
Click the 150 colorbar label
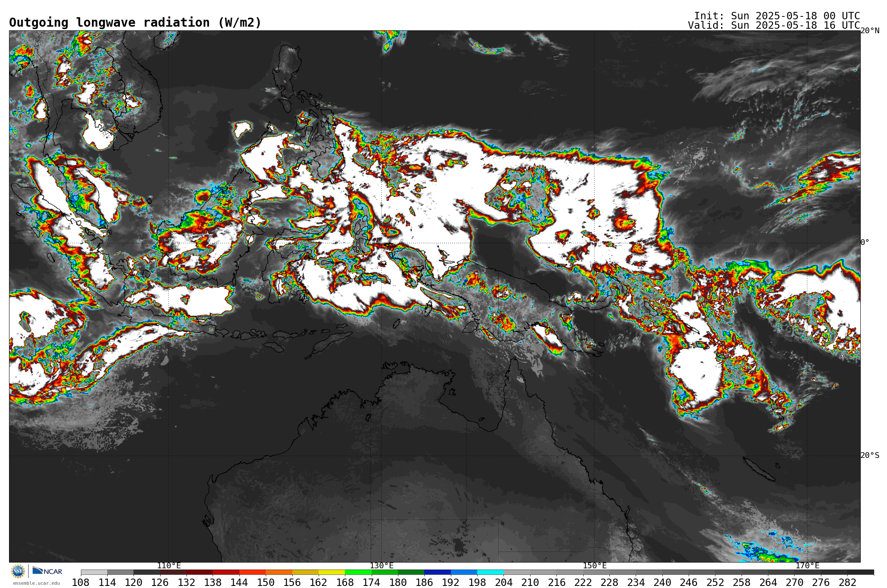(266, 583)
